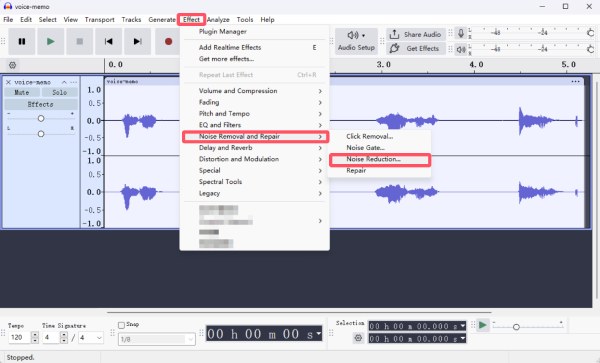Open the Transport menu

99,20
